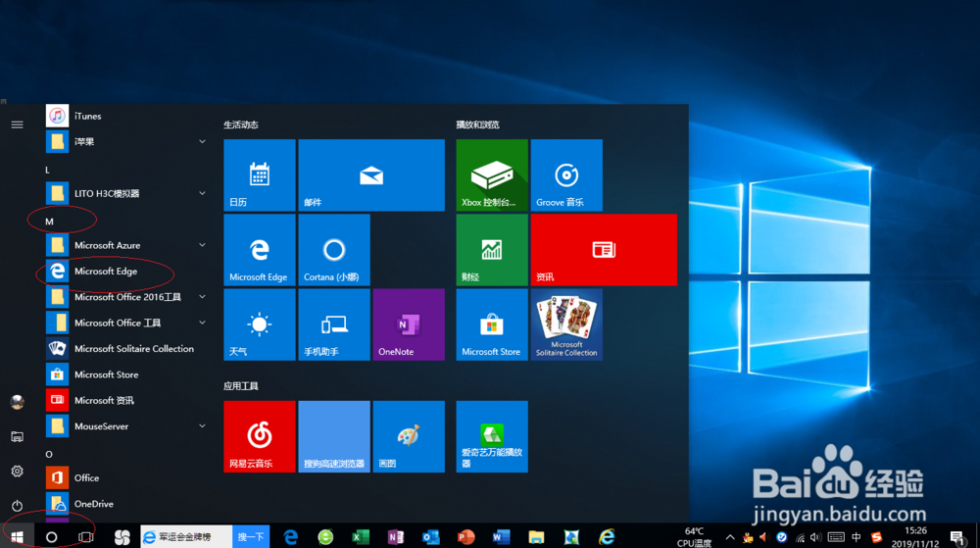Expand the Start menu hamburger button
This screenshot has height=548, width=980.
(x=17, y=125)
